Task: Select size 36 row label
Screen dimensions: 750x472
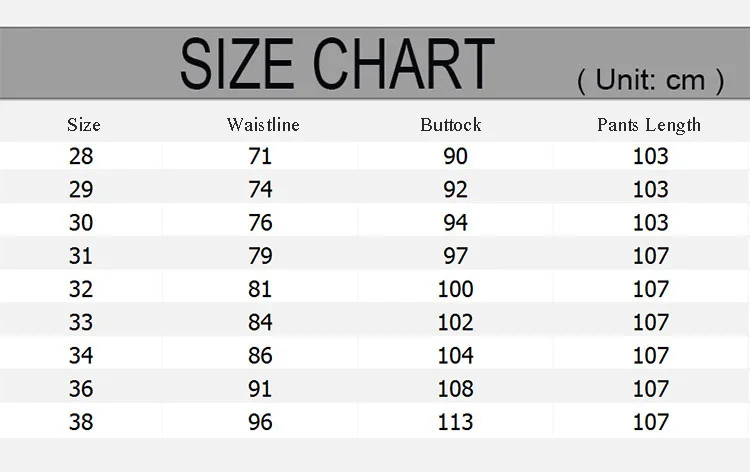Action: [x=81, y=389]
